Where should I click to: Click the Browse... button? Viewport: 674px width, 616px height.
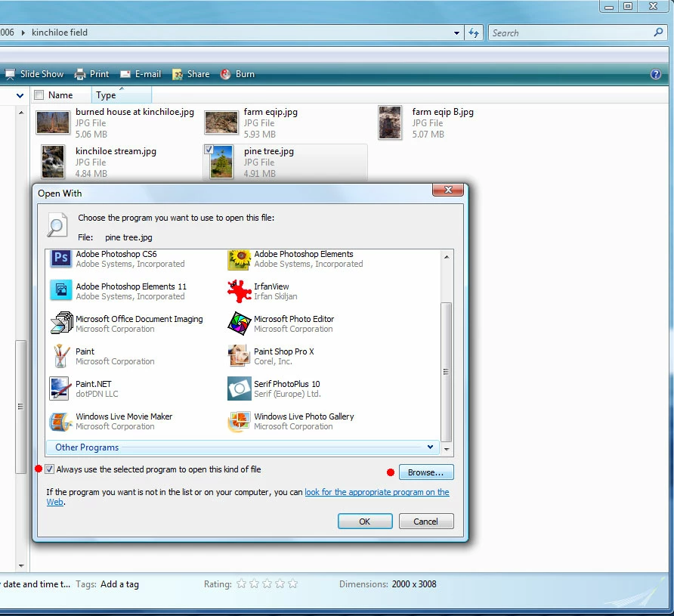[426, 472]
